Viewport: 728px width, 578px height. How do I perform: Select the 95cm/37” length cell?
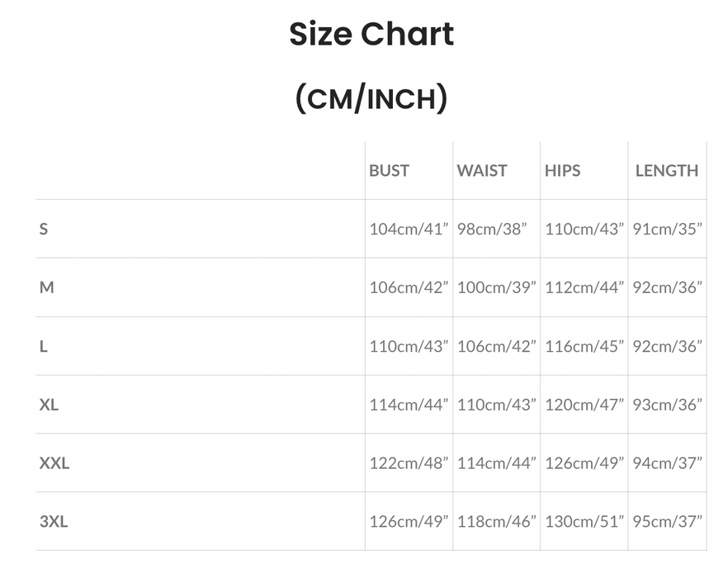tap(667, 521)
